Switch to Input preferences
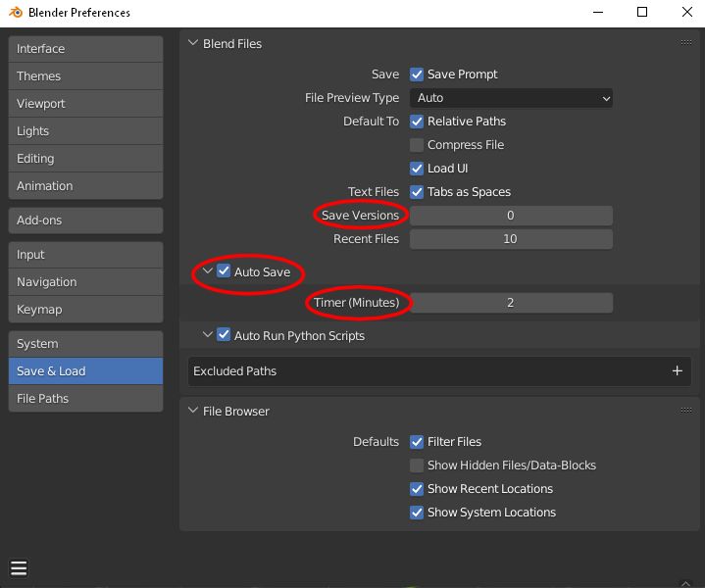The image size is (705, 588). coord(85,255)
